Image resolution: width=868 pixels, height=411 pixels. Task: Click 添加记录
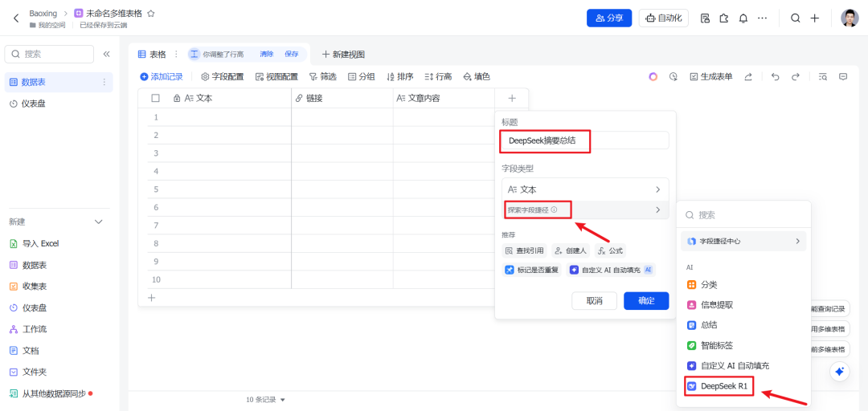click(161, 77)
